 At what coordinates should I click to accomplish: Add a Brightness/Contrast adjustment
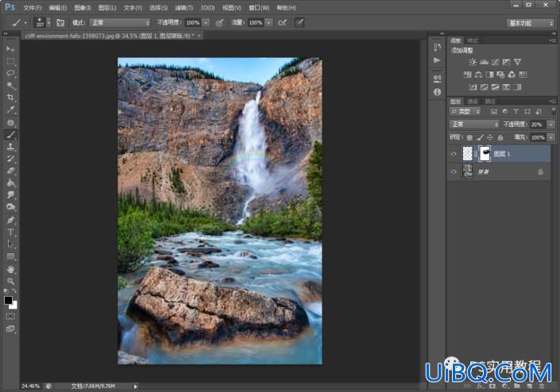click(x=473, y=62)
